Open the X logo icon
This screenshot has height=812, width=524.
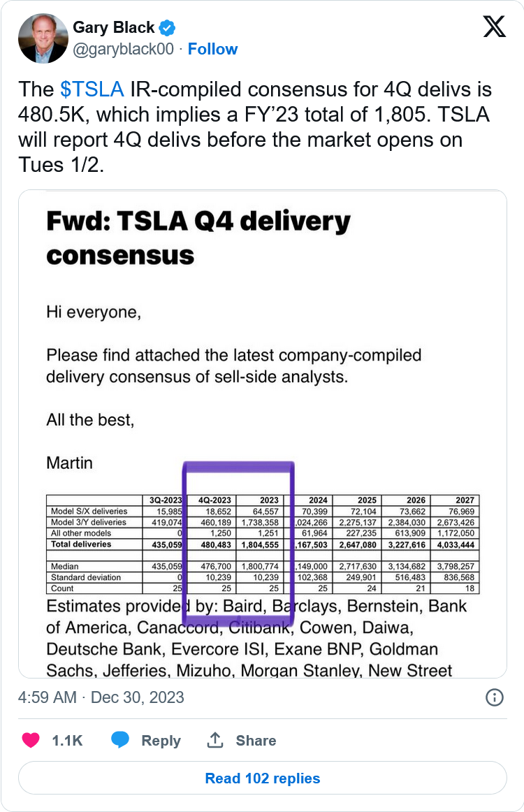494,27
